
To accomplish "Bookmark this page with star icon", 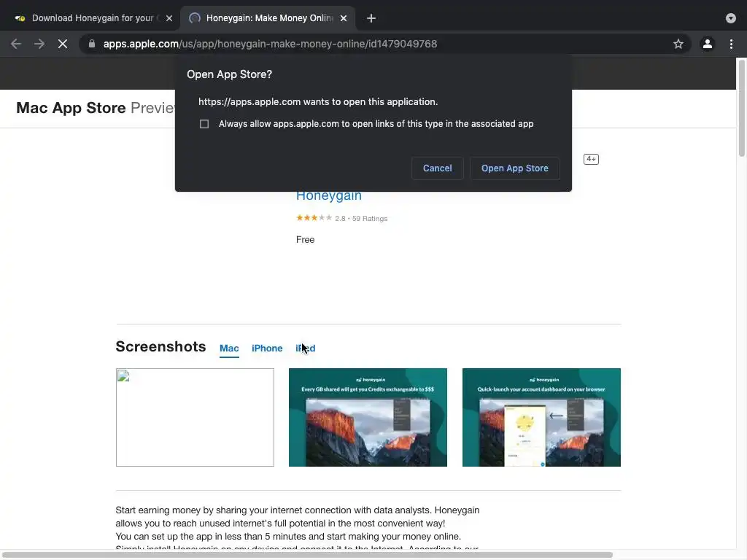I will click(678, 44).
